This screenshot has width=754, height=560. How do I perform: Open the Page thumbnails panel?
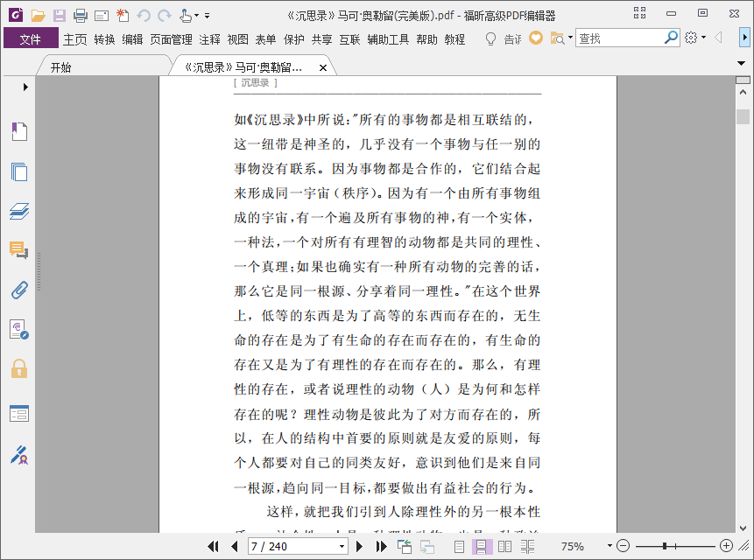pos(19,171)
